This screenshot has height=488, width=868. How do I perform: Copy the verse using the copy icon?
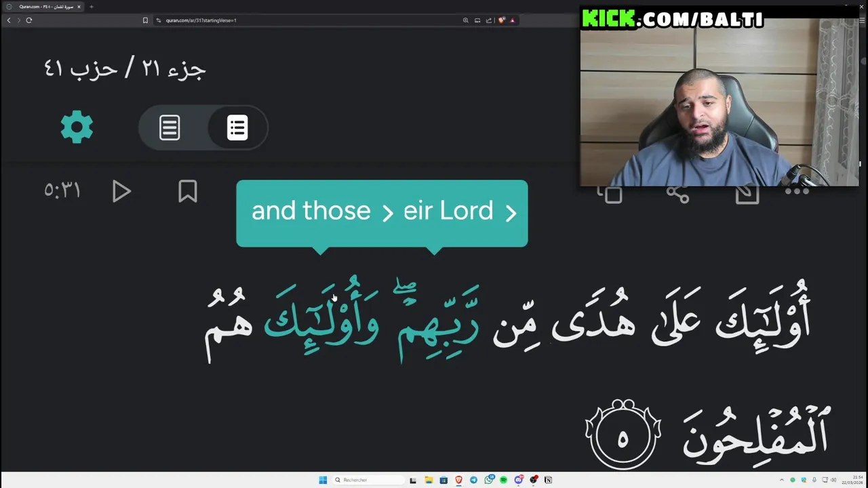pyautogui.click(x=610, y=195)
